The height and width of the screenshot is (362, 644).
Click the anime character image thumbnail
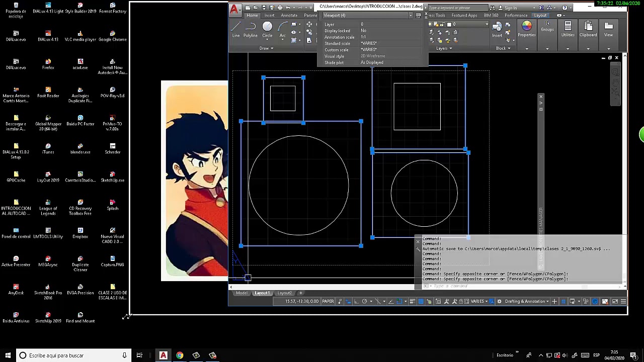194,181
